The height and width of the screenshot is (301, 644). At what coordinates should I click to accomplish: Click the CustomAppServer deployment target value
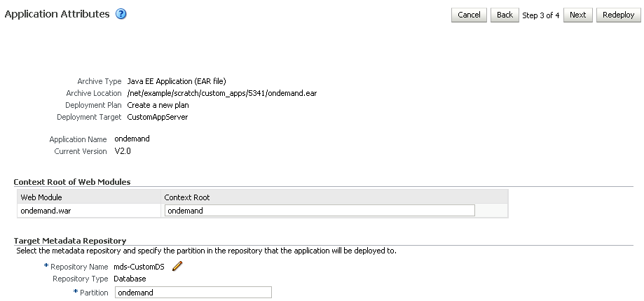(158, 117)
